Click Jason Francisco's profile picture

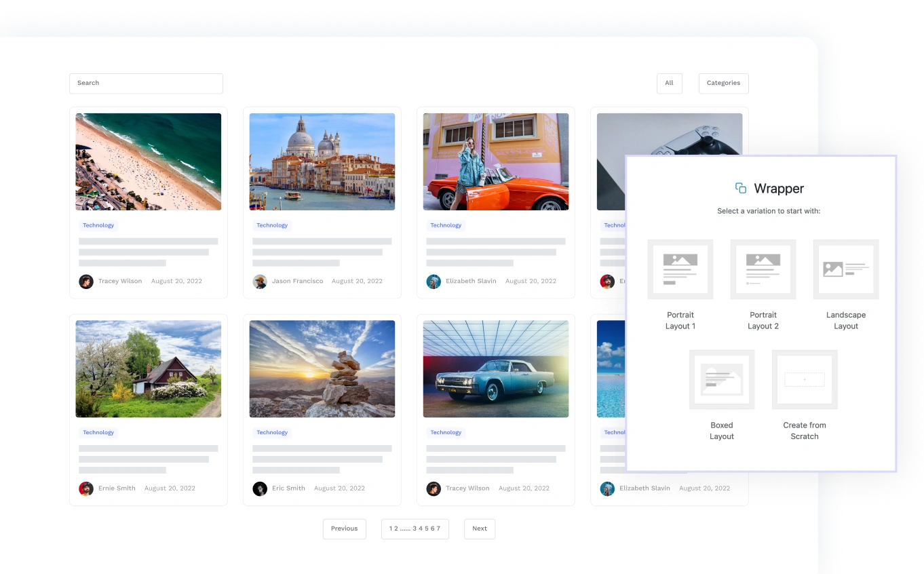260,281
